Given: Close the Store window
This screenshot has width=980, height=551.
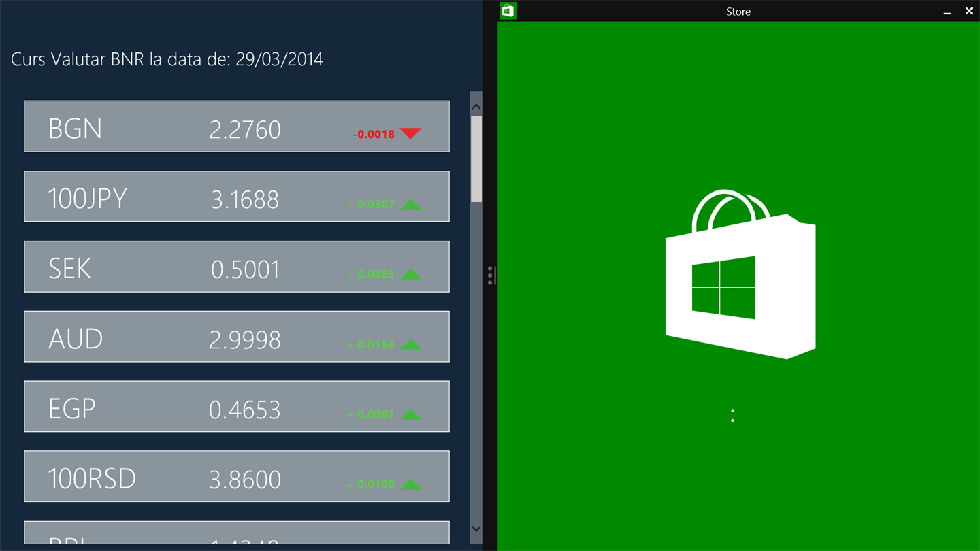Looking at the screenshot, I should tap(969, 11).
